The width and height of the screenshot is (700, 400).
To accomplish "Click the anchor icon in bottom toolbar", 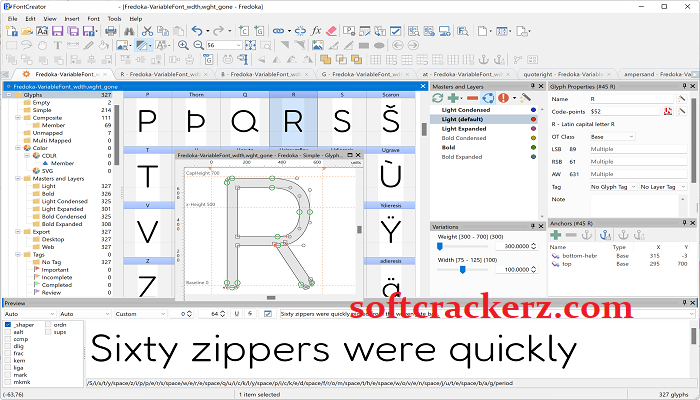I will coord(483,59).
